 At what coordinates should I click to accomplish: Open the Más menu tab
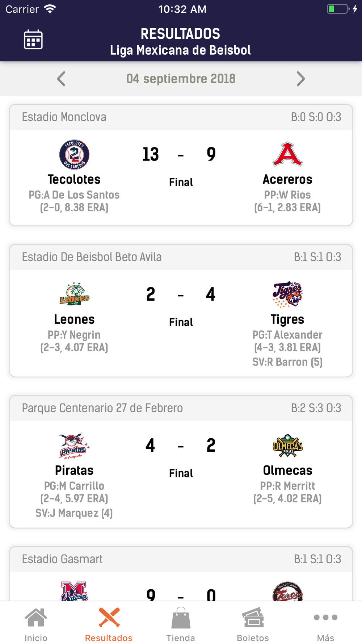click(325, 624)
